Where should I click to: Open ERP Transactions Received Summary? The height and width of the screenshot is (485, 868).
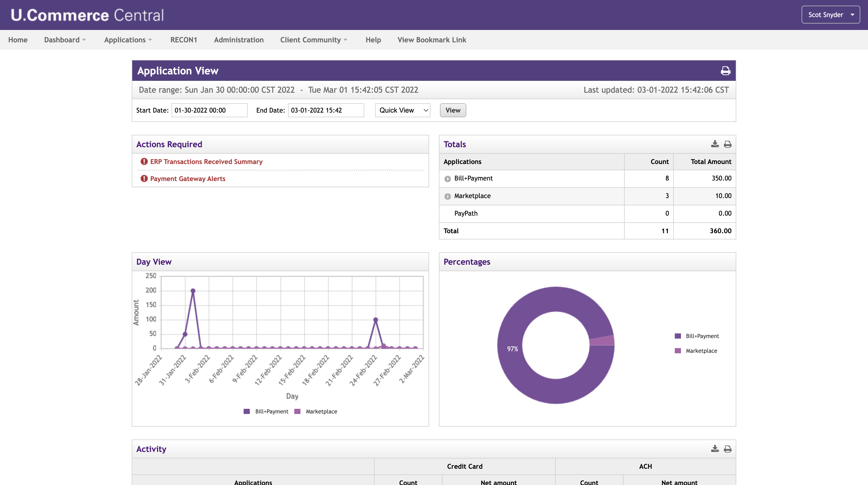click(206, 162)
